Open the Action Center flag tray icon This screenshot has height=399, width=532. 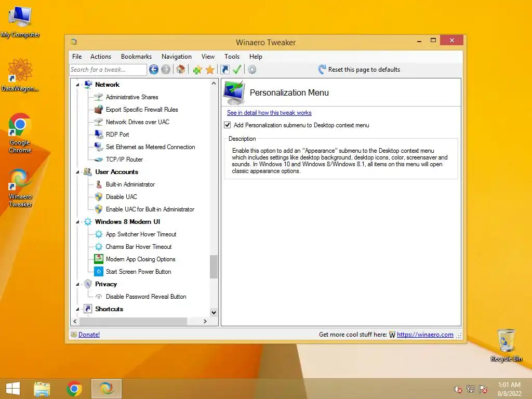pyautogui.click(x=483, y=389)
